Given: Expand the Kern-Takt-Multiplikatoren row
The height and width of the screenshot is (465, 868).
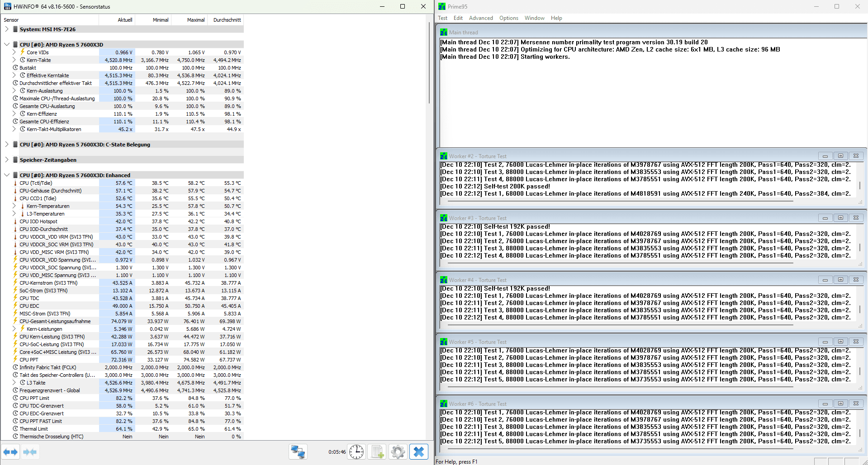Looking at the screenshot, I should pyautogui.click(x=14, y=129).
